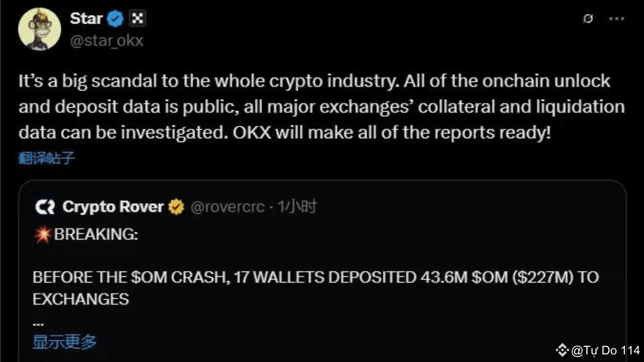This screenshot has height=362, width=644.
Task: Select the Crypto Rover display name
Action: click(x=113, y=207)
